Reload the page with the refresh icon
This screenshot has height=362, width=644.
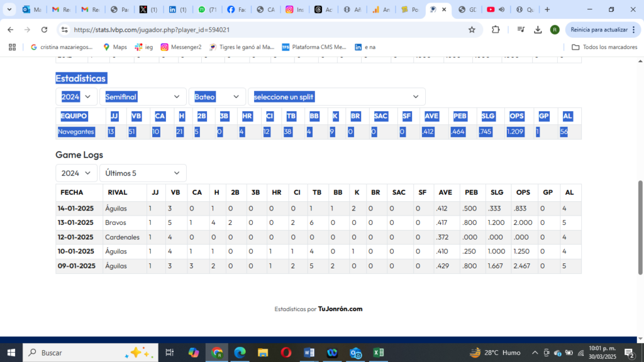click(x=44, y=30)
